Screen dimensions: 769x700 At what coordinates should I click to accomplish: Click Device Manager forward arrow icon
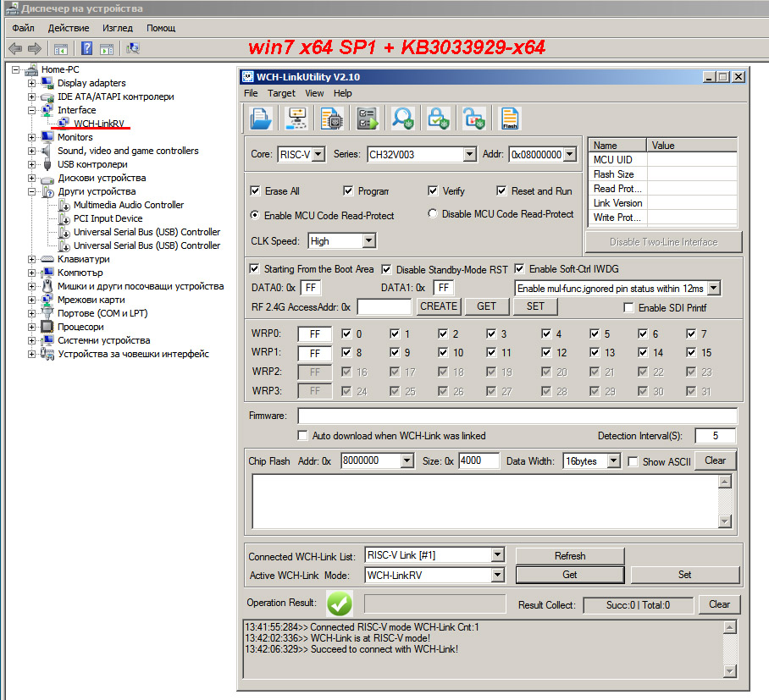[x=35, y=48]
